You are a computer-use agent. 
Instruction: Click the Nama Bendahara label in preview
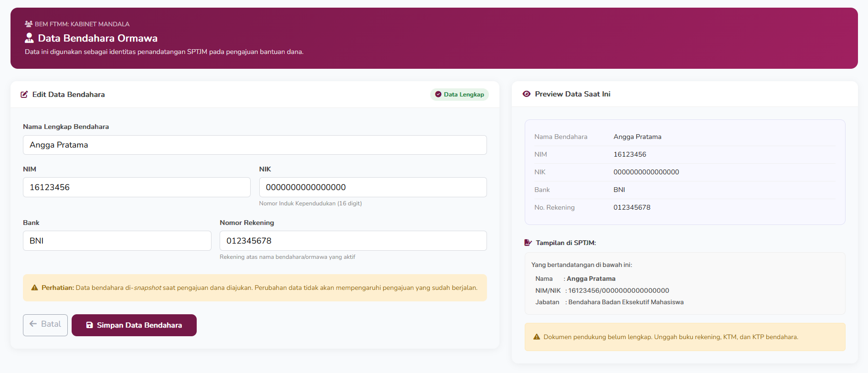(x=561, y=137)
